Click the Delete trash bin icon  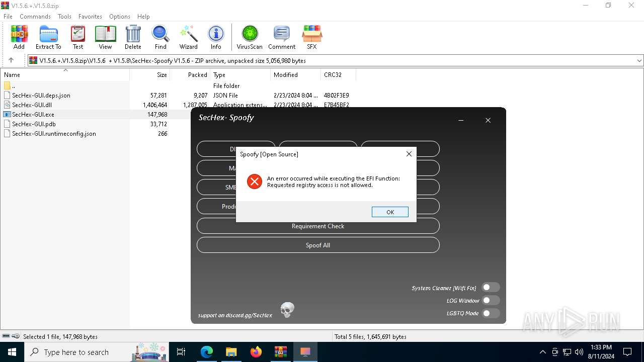click(133, 38)
